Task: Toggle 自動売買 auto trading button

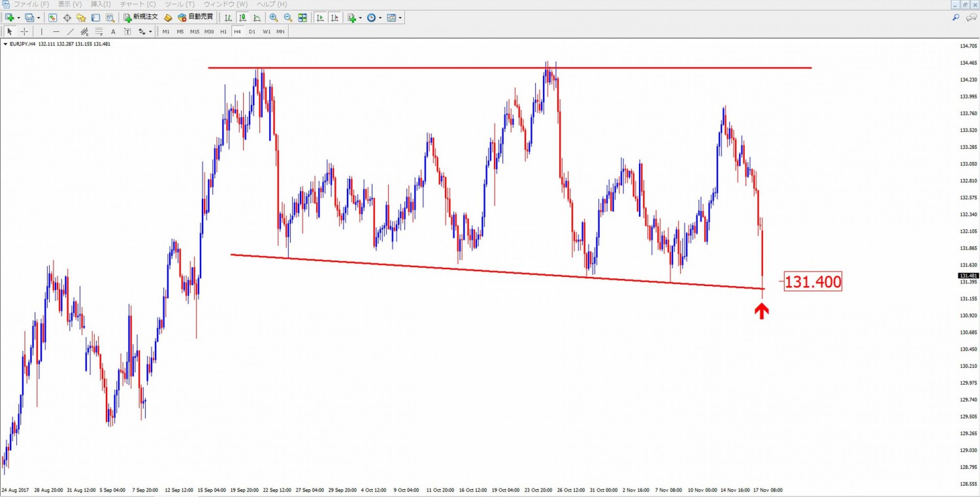Action: (x=195, y=18)
